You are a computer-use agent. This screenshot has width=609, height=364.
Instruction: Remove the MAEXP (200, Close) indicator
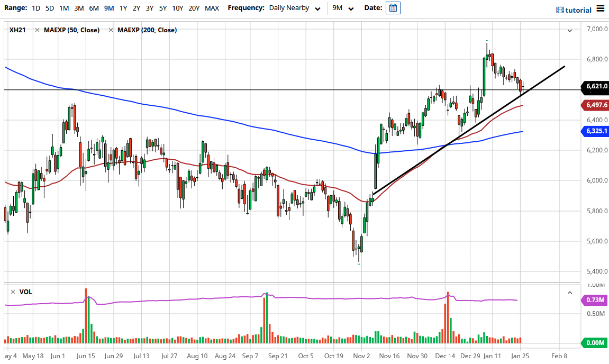[x=111, y=30]
